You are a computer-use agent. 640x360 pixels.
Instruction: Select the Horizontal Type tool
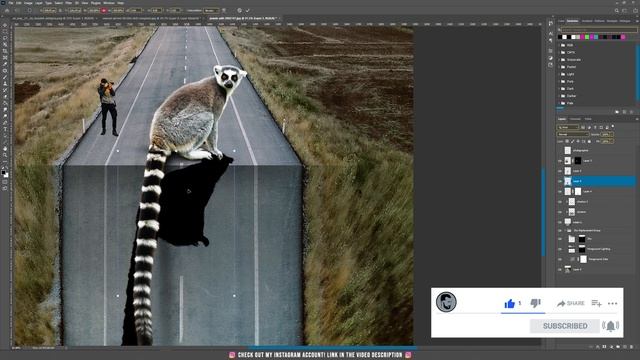pyautogui.click(x=5, y=129)
